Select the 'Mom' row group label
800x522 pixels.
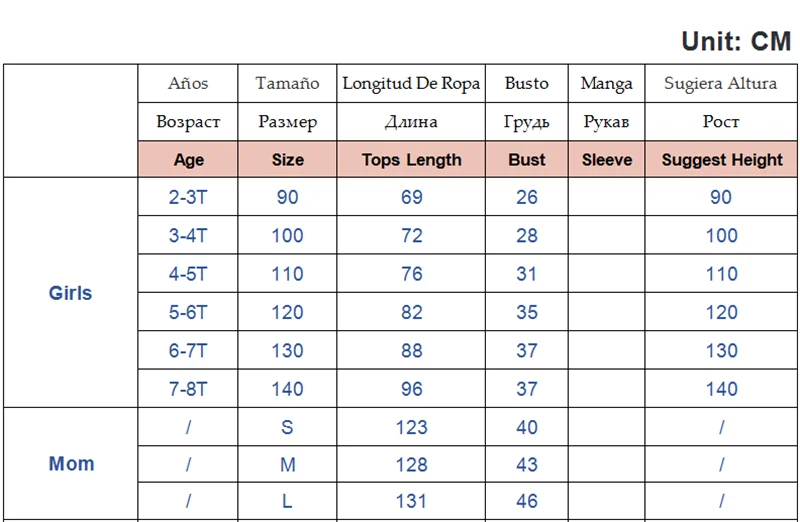click(71, 464)
